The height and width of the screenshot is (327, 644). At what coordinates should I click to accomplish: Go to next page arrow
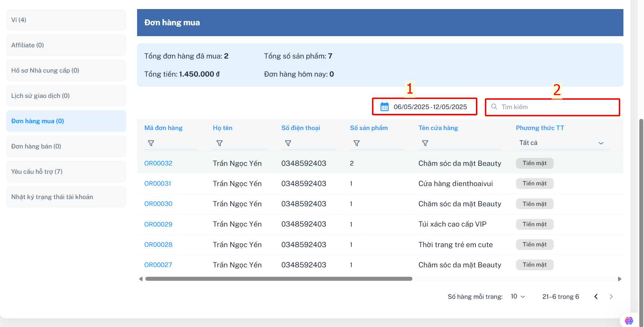point(611,297)
